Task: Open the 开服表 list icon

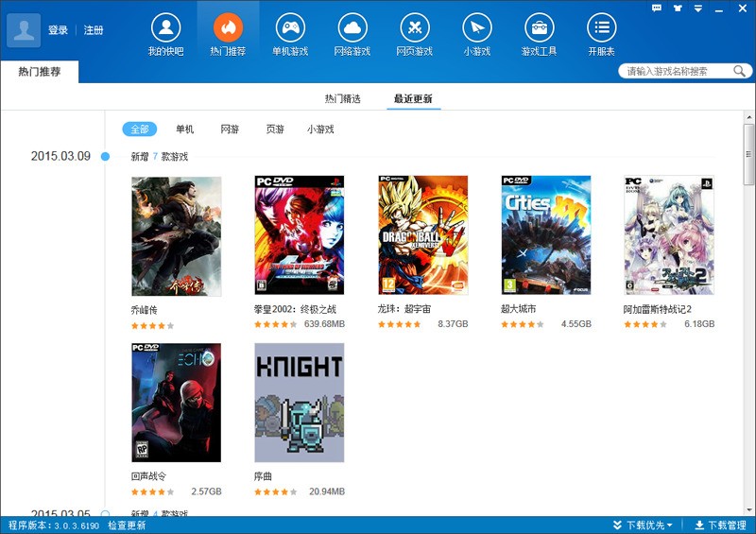Action: (x=601, y=27)
